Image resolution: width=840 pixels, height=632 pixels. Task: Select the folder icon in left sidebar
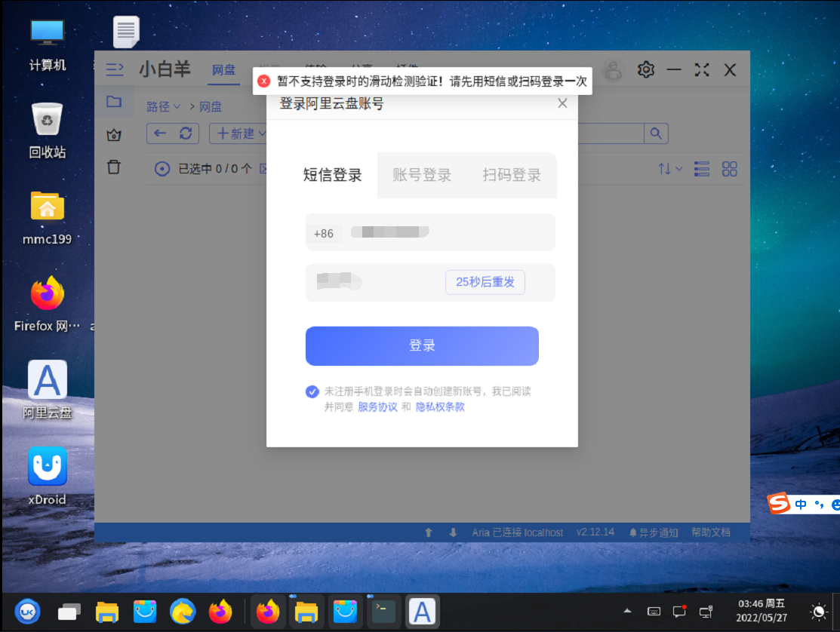(114, 102)
